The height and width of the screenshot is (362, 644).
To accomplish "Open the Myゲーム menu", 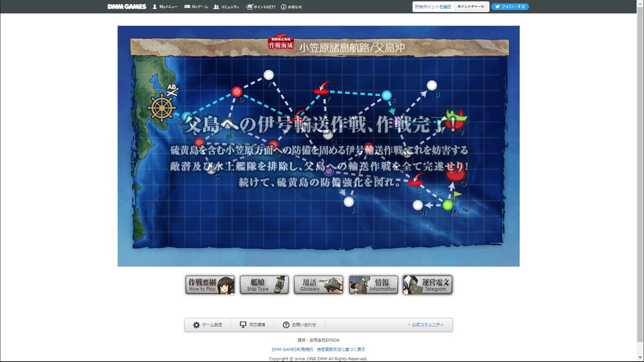I will pos(196,7).
